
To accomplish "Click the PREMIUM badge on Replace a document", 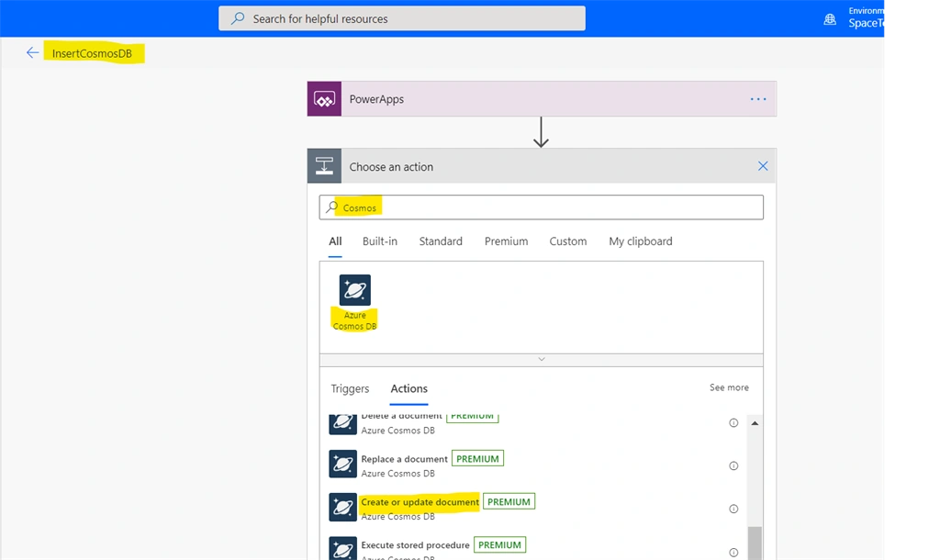I will [x=477, y=459].
